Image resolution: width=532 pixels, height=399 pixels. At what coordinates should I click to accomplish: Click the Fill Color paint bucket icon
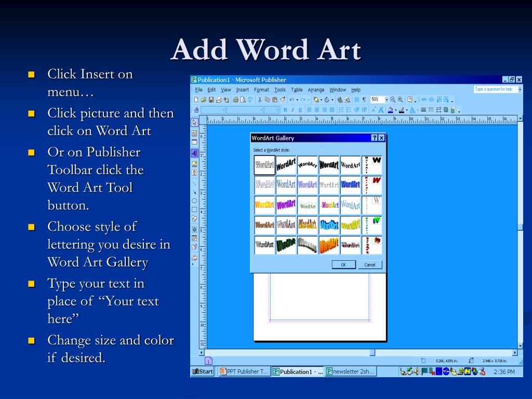tap(391, 110)
